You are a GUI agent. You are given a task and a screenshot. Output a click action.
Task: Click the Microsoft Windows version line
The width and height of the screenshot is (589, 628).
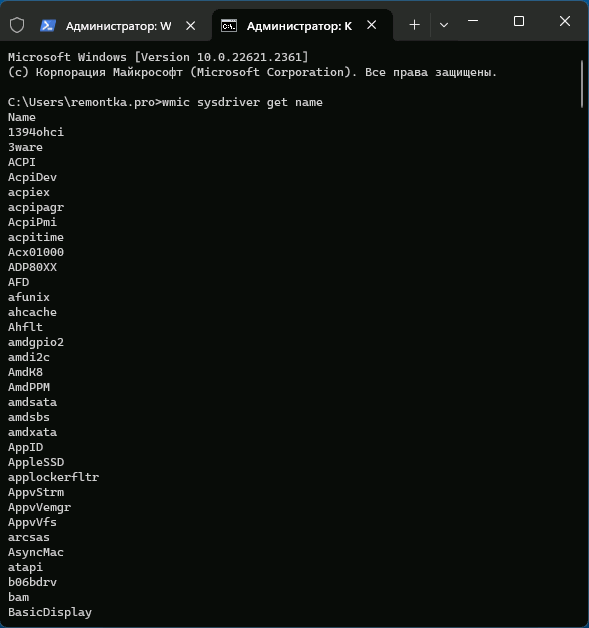pos(158,57)
